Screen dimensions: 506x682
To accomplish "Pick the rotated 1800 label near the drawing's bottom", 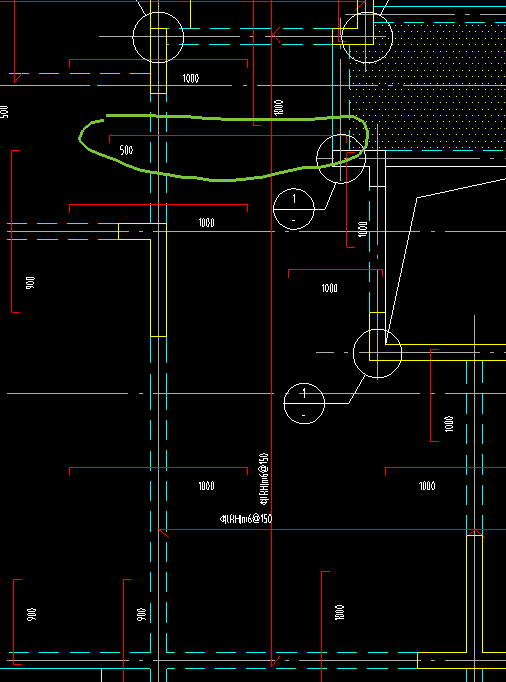I will pos(340,612).
